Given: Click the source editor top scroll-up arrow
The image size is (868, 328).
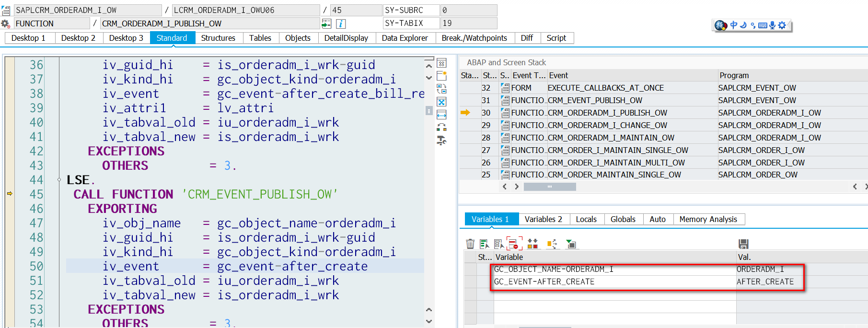Looking at the screenshot, I should coord(429,66).
